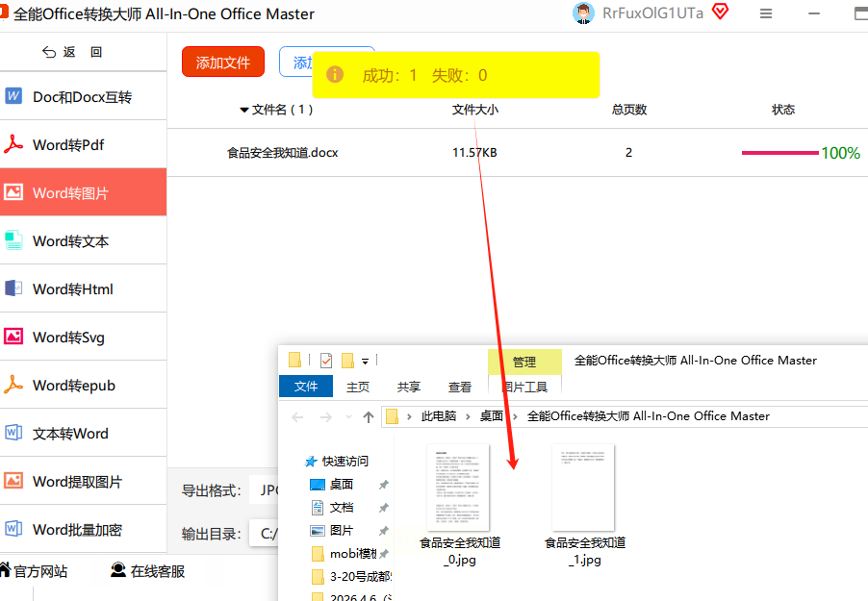Click the 返回 button
This screenshot has width=868, height=601.
72,52
